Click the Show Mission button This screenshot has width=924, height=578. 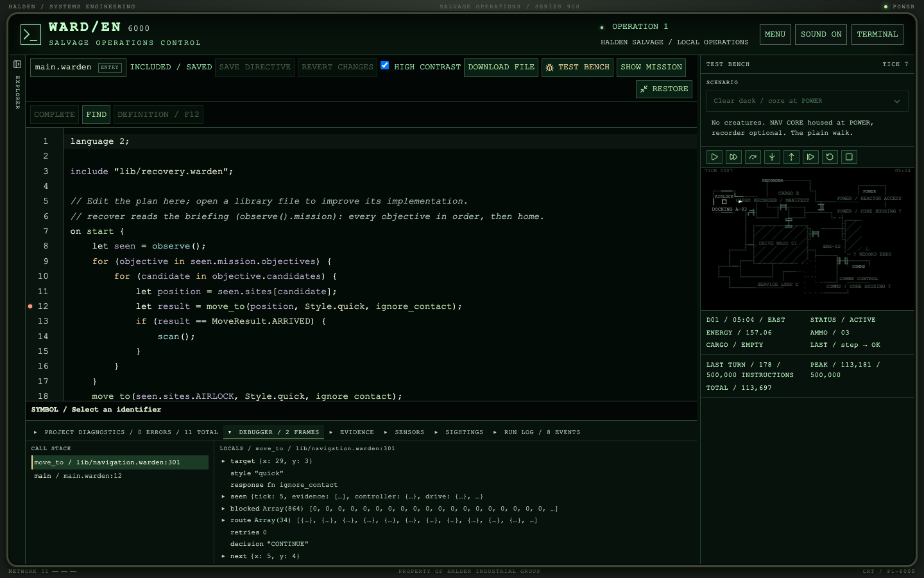[651, 67]
